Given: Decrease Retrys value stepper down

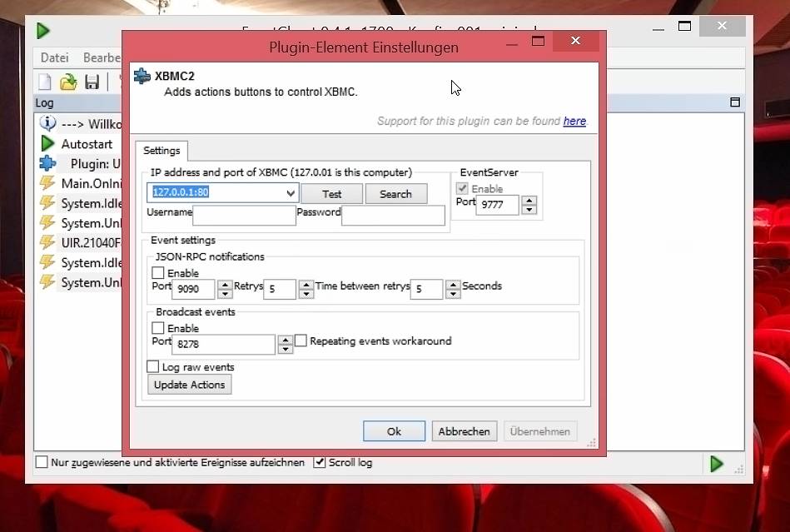Looking at the screenshot, I should (306, 294).
